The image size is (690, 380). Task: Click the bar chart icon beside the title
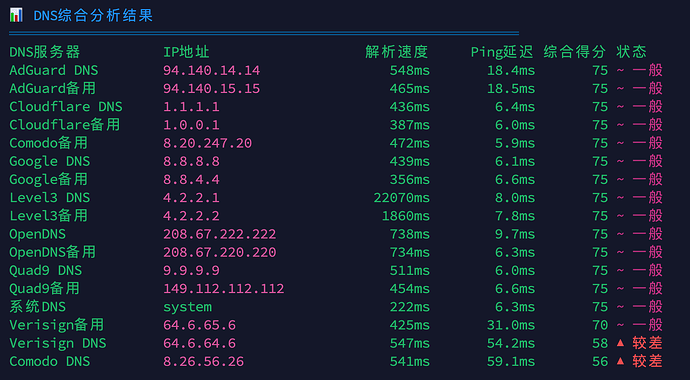[16, 15]
